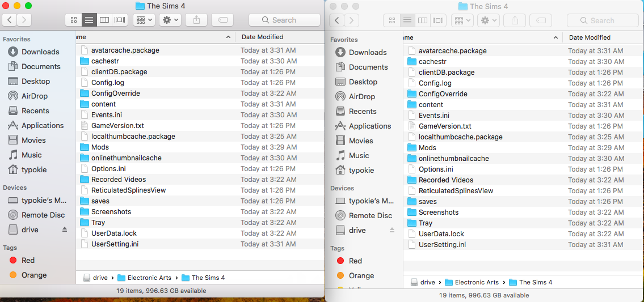Viewport: 644px width, 302px height.
Task: Select Orange tag in right window sidebar
Action: [355, 276]
